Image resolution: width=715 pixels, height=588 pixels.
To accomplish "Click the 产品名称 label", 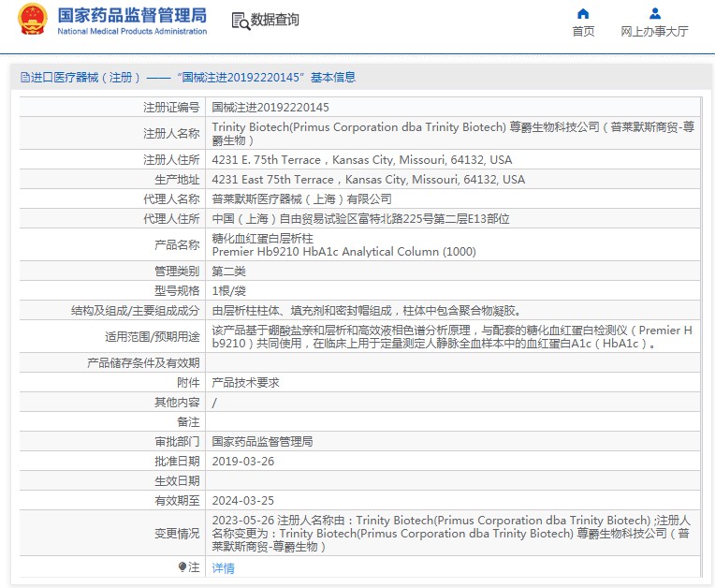I will coord(177,245).
